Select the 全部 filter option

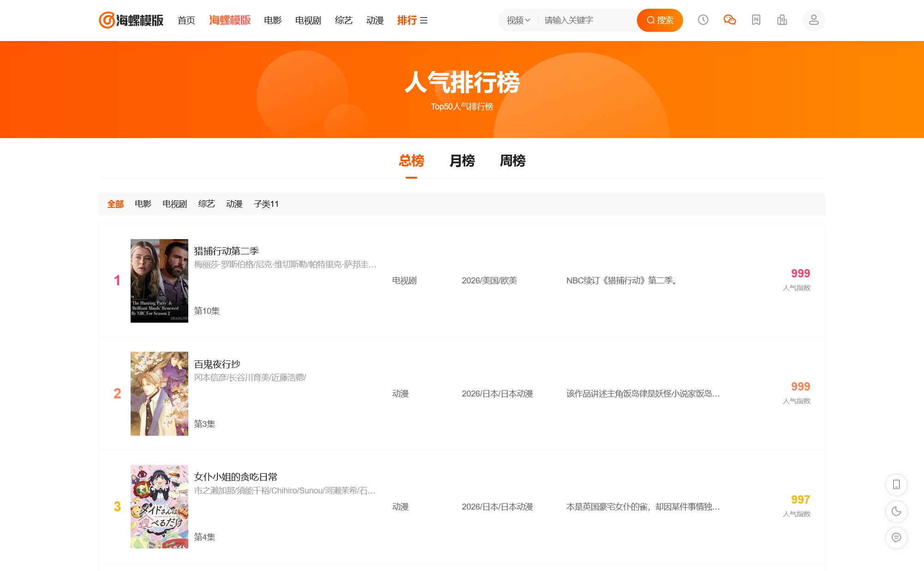coord(115,204)
